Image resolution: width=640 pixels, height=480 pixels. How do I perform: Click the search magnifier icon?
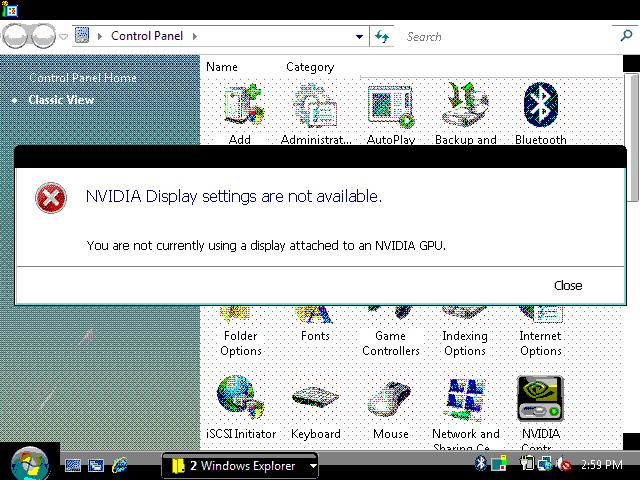(626, 36)
